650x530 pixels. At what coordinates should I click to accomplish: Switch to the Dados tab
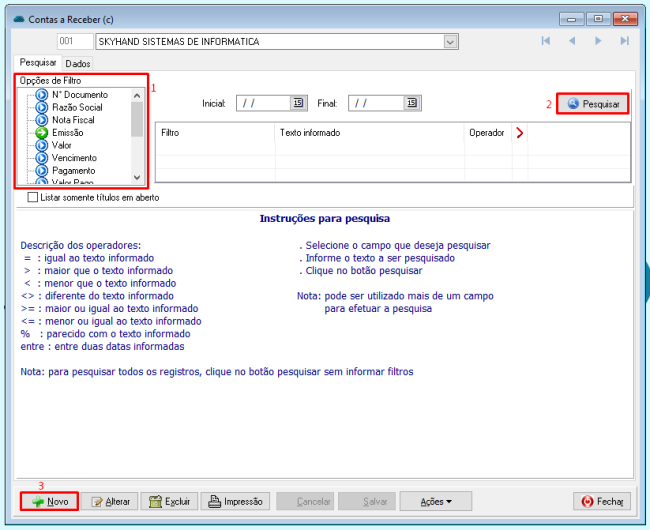pyautogui.click(x=78, y=63)
